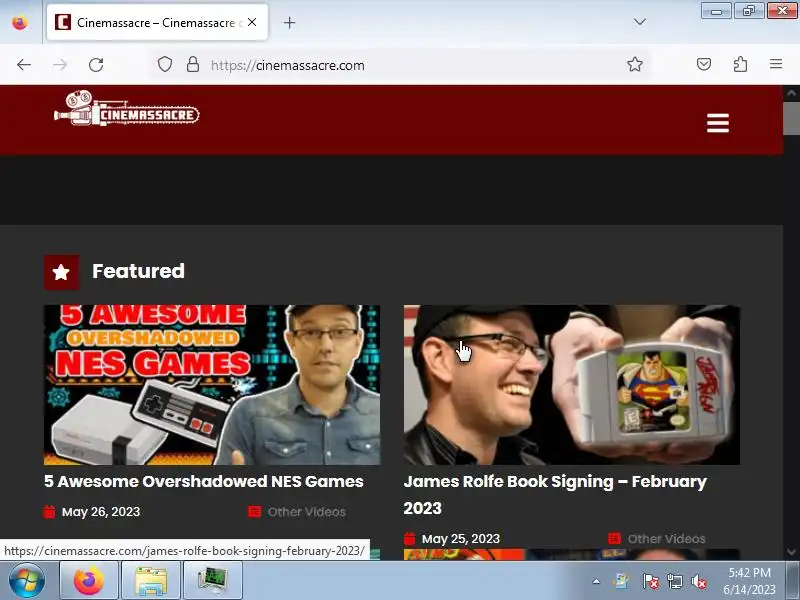Open a new tab with plus button
Image resolution: width=800 pixels, height=600 pixels.
click(x=289, y=22)
